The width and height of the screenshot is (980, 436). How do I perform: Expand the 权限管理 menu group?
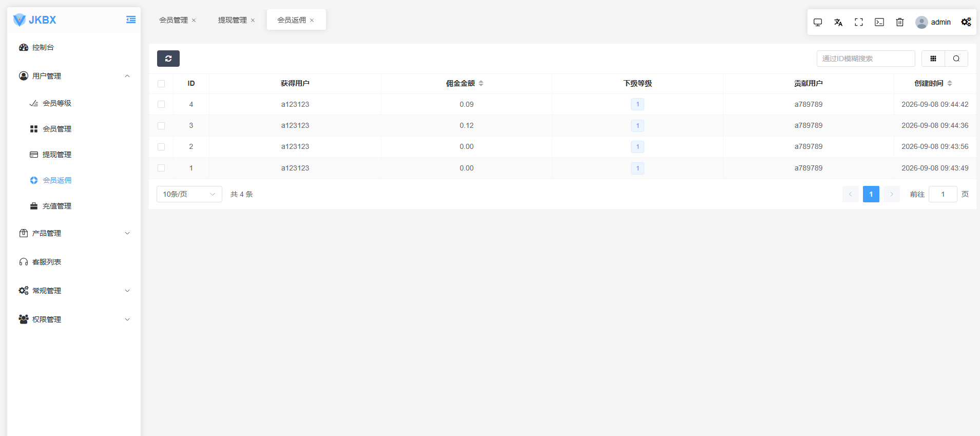point(74,319)
